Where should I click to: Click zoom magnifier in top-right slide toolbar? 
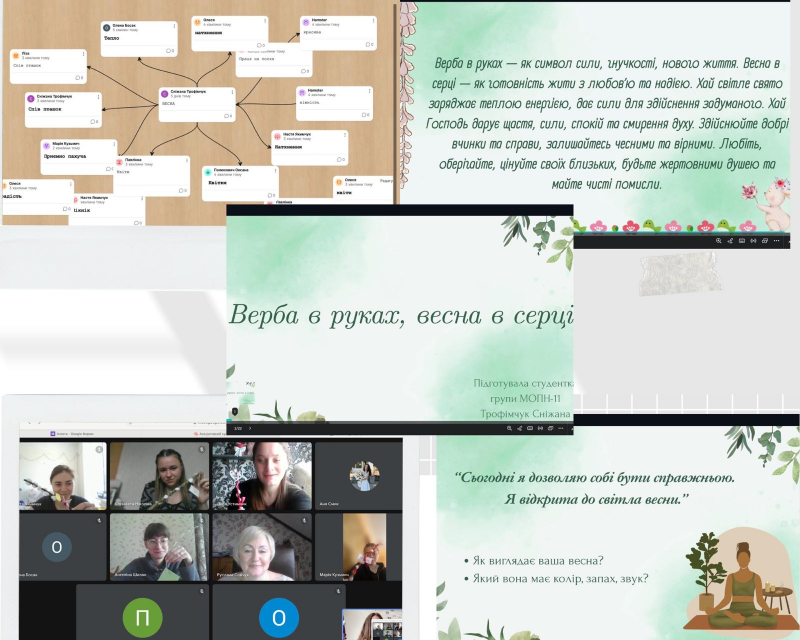pyautogui.click(x=718, y=240)
